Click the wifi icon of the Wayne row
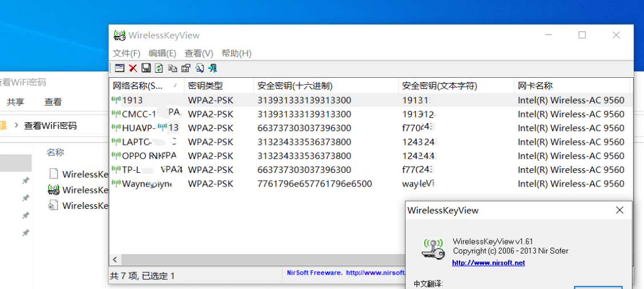 click(116, 184)
